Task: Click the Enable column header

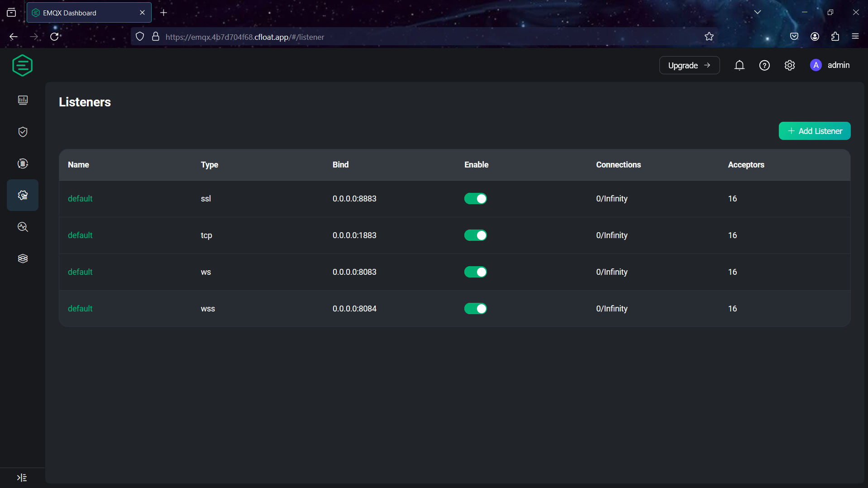Action: 476,165
